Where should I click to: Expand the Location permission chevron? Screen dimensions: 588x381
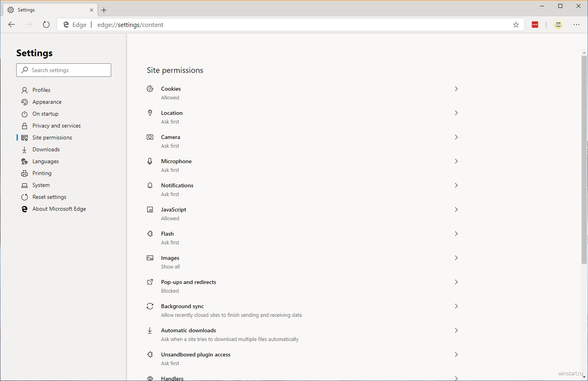coord(456,113)
